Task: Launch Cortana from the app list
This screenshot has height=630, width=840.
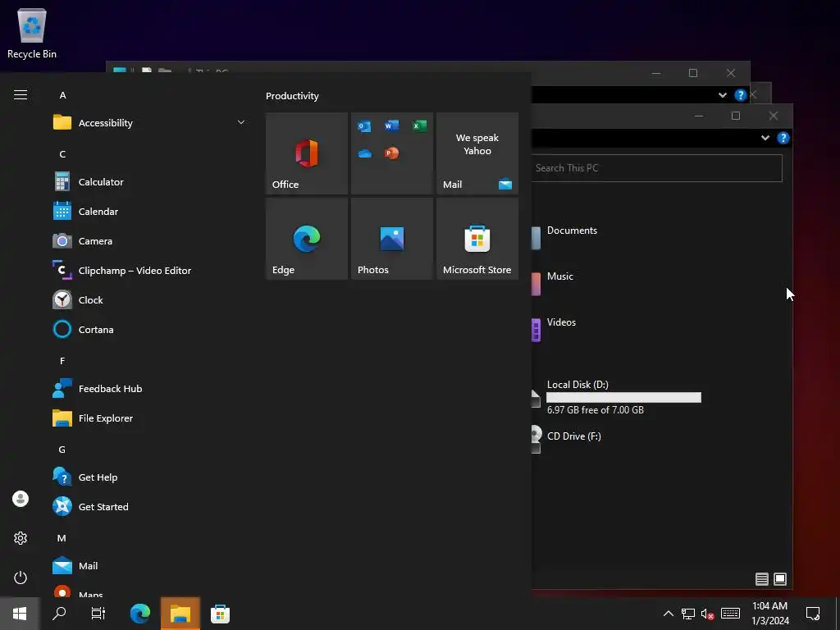Action: coord(150,330)
